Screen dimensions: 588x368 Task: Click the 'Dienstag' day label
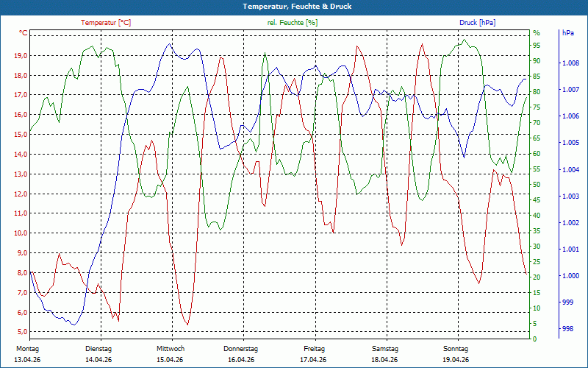98,349
